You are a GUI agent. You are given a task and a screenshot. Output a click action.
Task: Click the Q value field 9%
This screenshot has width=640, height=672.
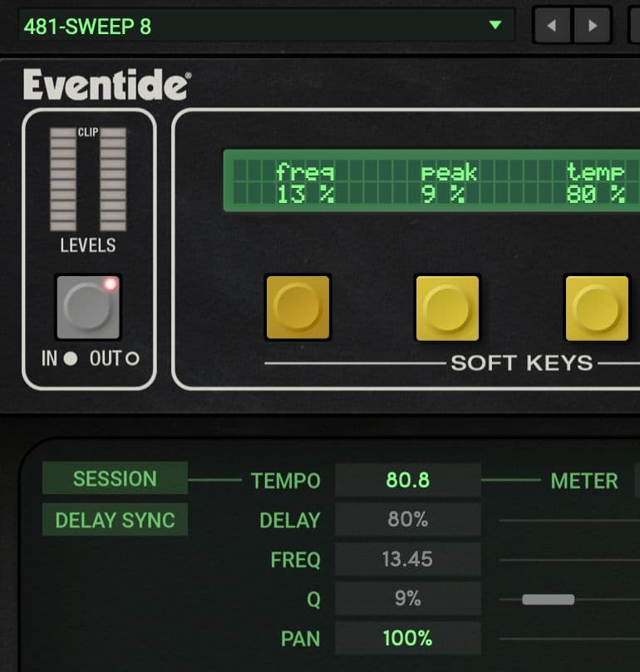coord(408,599)
